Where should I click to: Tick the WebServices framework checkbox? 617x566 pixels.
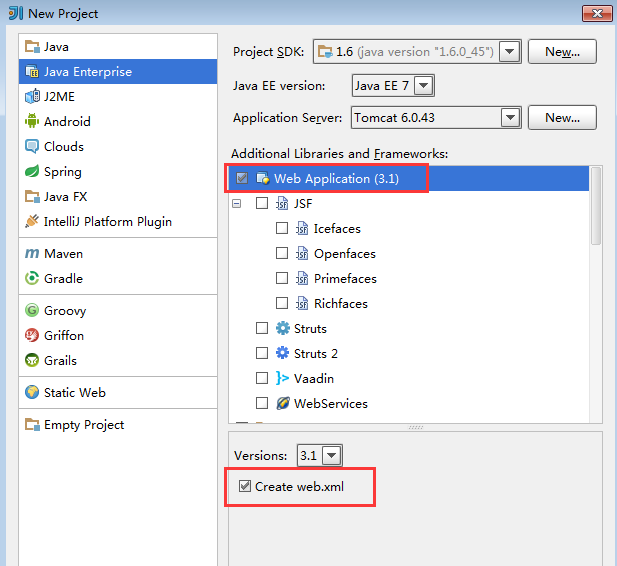[x=262, y=403]
